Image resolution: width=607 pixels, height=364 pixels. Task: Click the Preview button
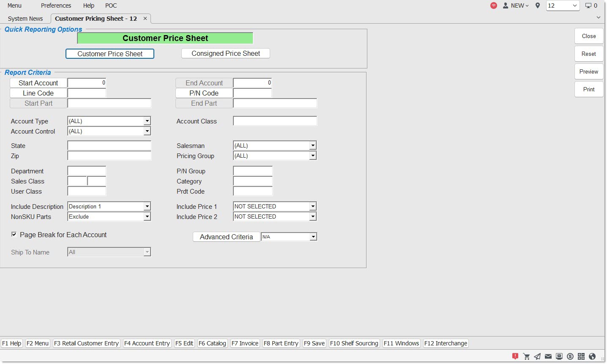pyautogui.click(x=588, y=71)
